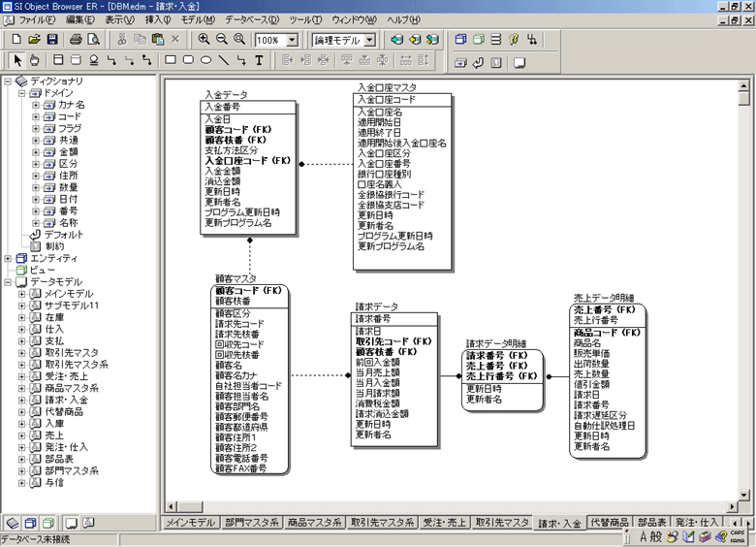
Task: Open the ヘルプ(H) menu
Action: click(x=403, y=19)
